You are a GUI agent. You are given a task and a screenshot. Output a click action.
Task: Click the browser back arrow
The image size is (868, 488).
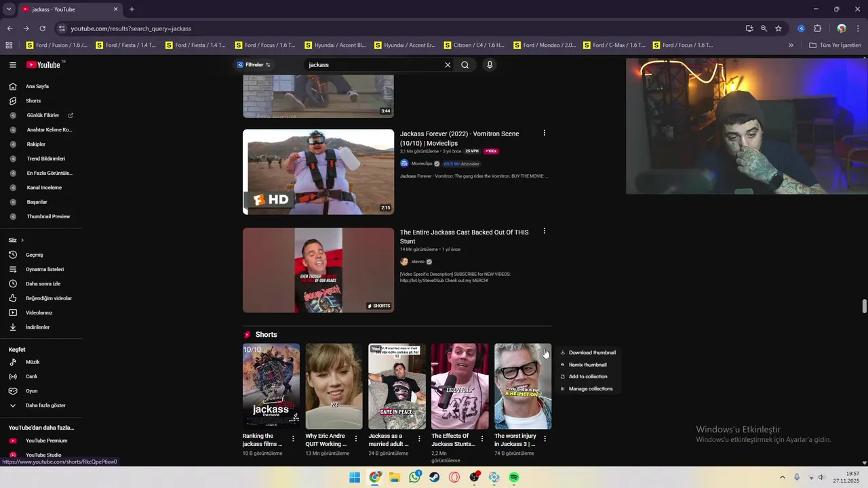coord(9,28)
